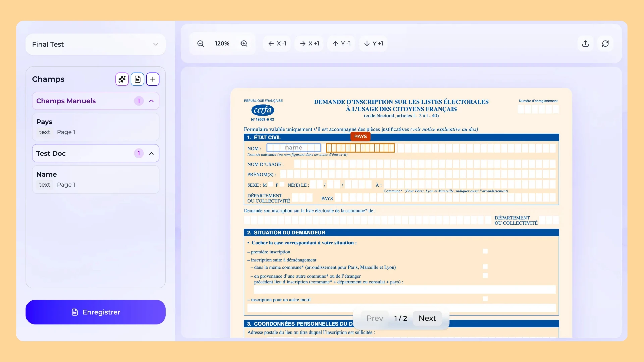Select the Pays field card
This screenshot has height=362, width=644.
tap(96, 127)
